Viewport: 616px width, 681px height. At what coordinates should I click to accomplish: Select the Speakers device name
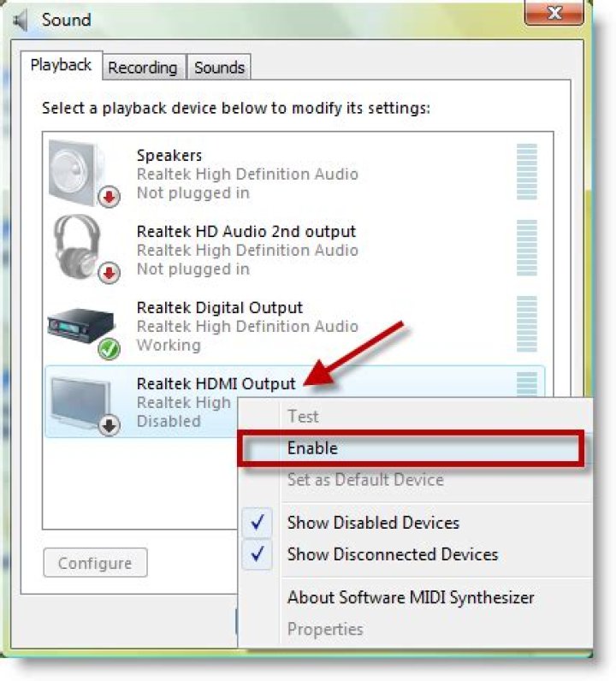[x=169, y=156]
